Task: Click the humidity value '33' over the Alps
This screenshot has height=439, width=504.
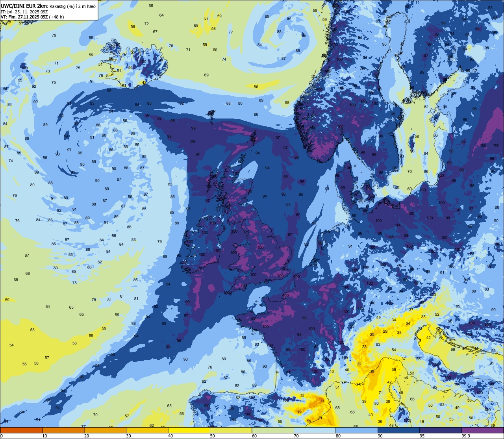Action: [x=399, y=333]
